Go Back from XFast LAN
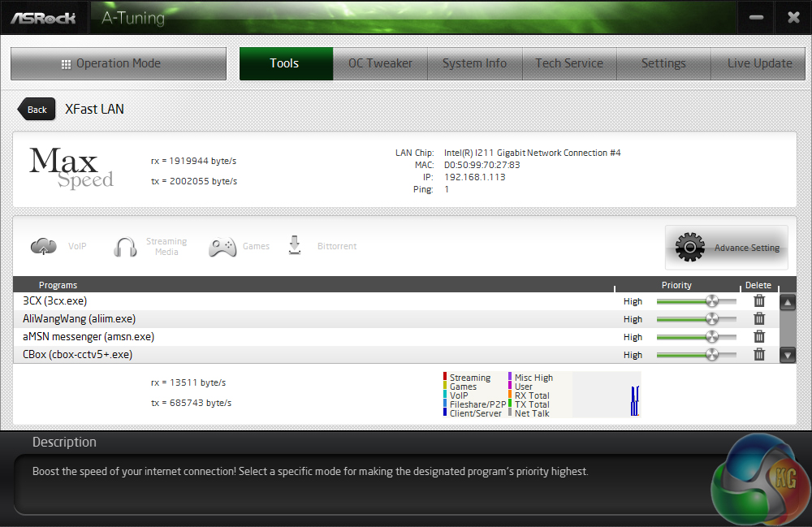812x527 pixels. coord(37,110)
